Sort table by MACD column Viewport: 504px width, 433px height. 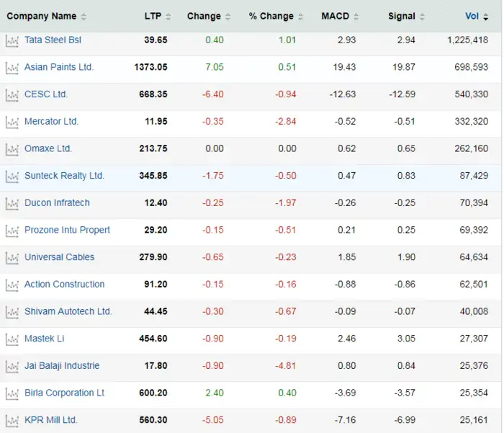point(336,16)
